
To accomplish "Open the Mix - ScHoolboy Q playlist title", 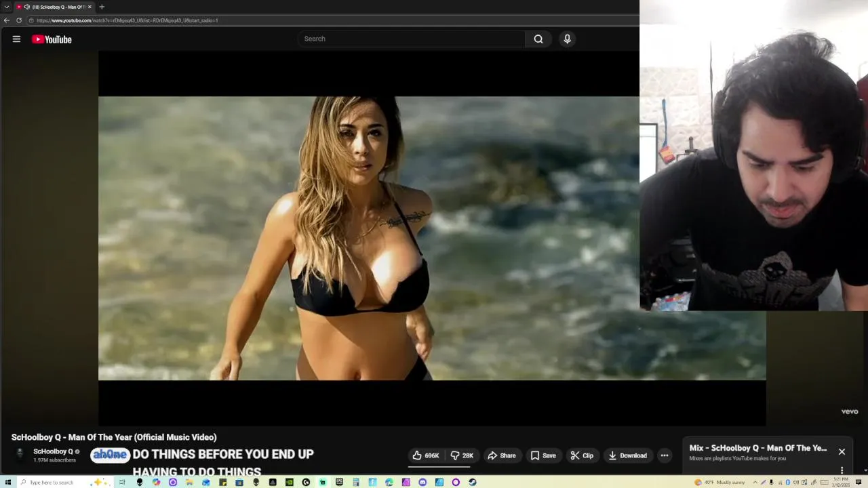I will pyautogui.click(x=758, y=448).
